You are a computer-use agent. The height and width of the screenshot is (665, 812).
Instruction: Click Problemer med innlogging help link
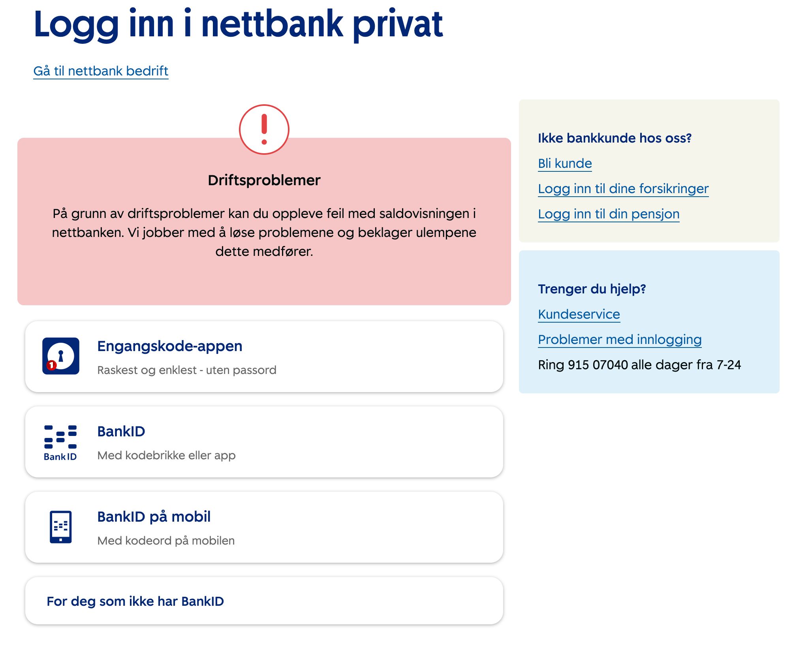[x=620, y=340]
